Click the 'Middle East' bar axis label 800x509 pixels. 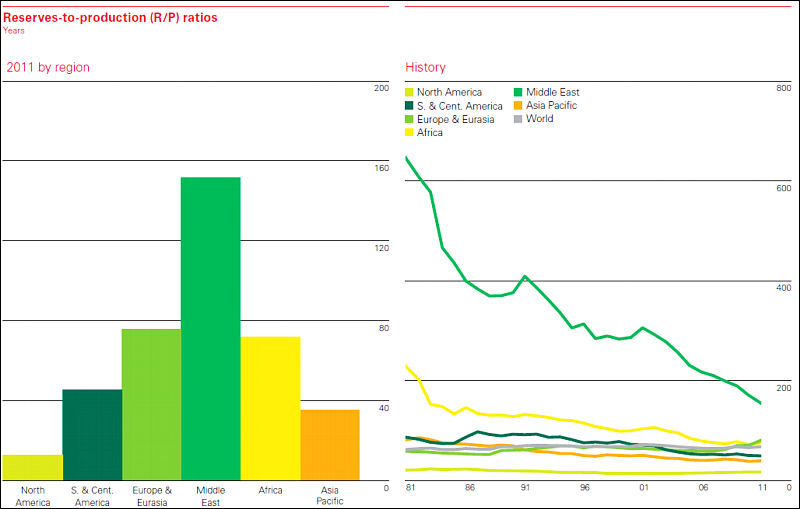pos(211,496)
